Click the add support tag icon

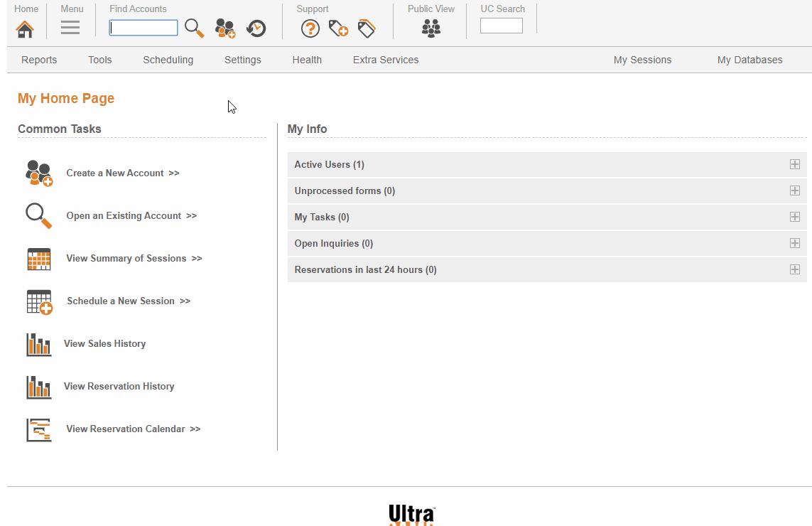point(338,28)
